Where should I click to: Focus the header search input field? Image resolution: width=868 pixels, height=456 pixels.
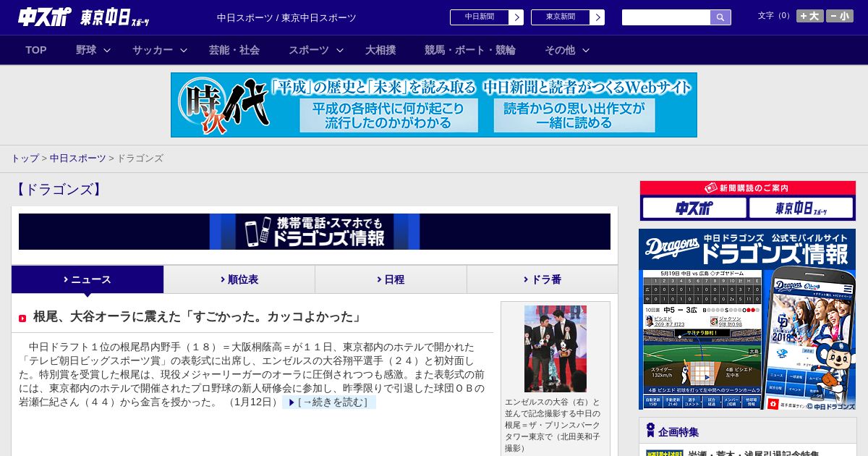(x=666, y=17)
